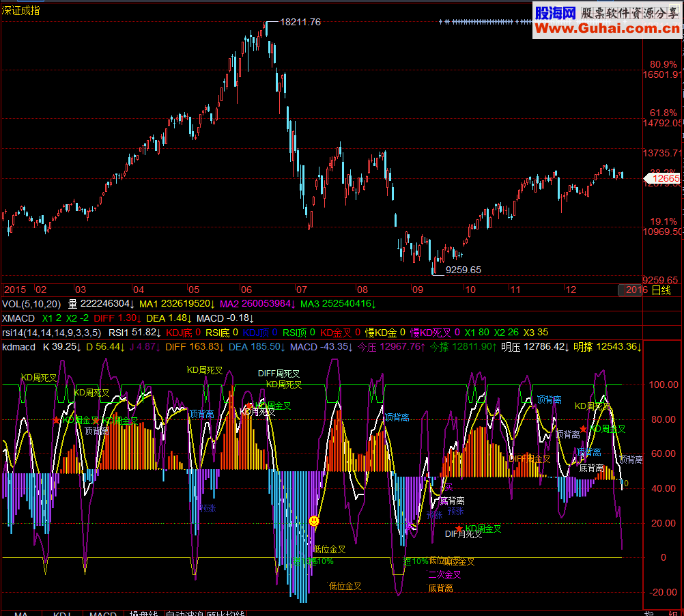Click the XMACD indicator name
The image size is (684, 616).
18,318
